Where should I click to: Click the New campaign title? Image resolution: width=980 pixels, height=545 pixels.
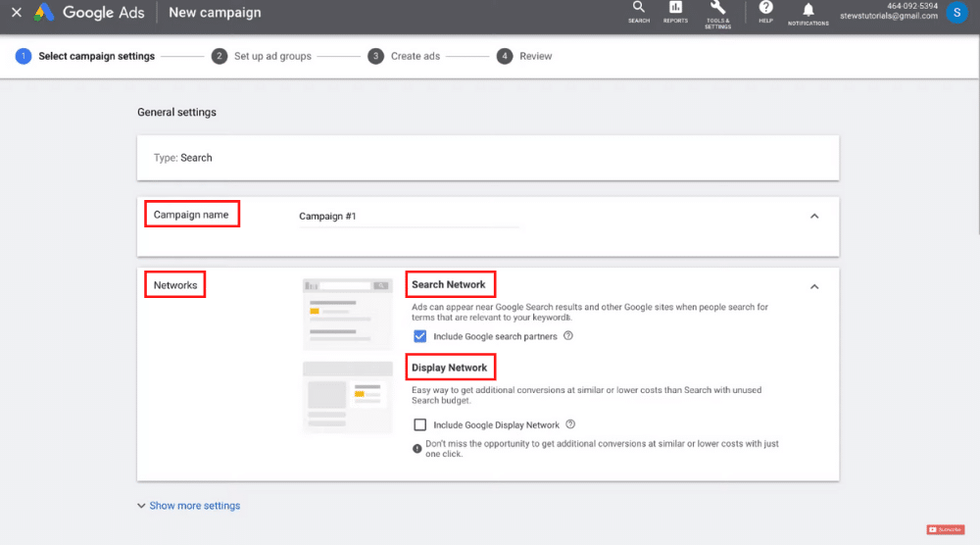click(x=215, y=13)
